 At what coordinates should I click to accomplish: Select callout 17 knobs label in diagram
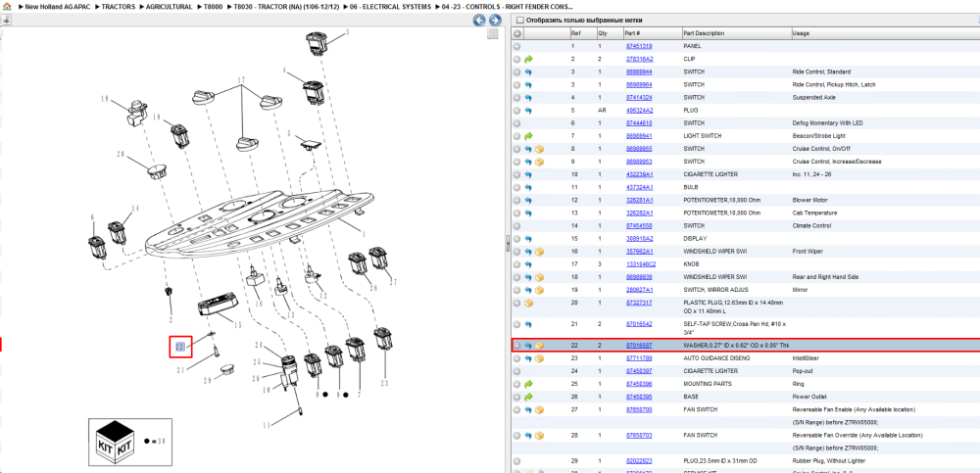point(241,80)
